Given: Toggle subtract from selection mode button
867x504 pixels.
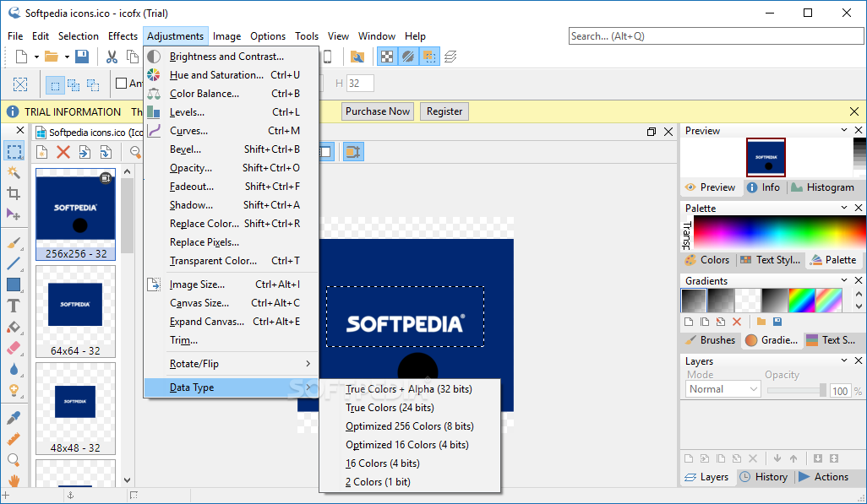Looking at the screenshot, I should 93,85.
